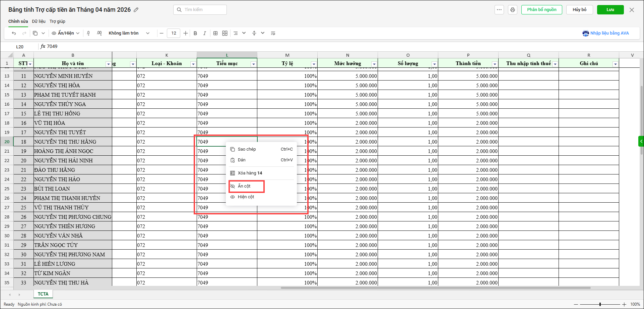Choose Hiện cột in context menu

point(246,197)
